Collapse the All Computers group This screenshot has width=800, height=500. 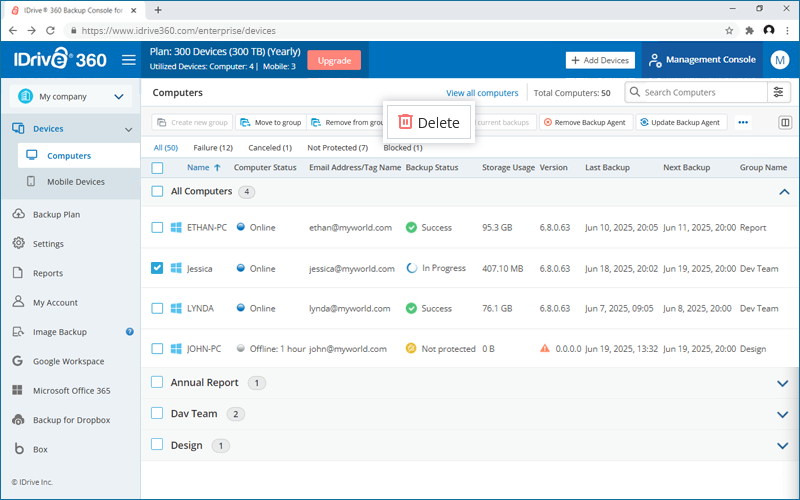click(784, 192)
